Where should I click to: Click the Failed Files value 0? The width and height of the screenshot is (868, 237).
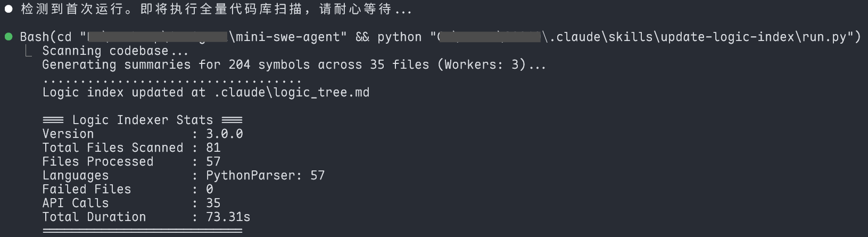pos(210,190)
